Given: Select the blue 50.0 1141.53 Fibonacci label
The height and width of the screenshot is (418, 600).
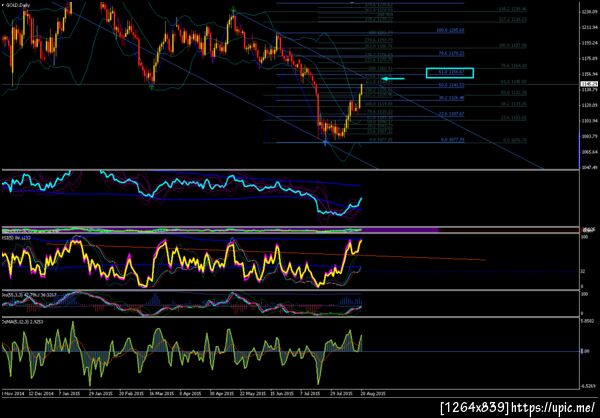Looking at the screenshot, I should (x=452, y=85).
